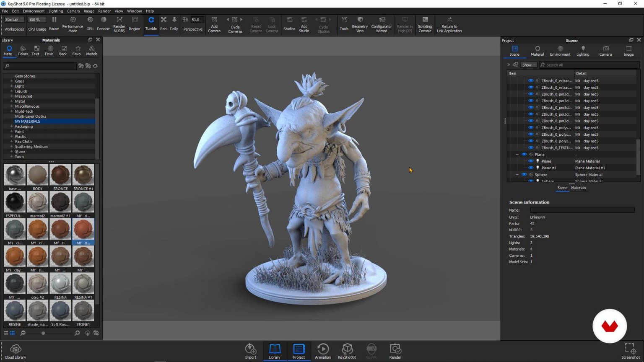Select the BRONZE material thumbnail
Screen dimensions: 644x362
click(x=60, y=175)
